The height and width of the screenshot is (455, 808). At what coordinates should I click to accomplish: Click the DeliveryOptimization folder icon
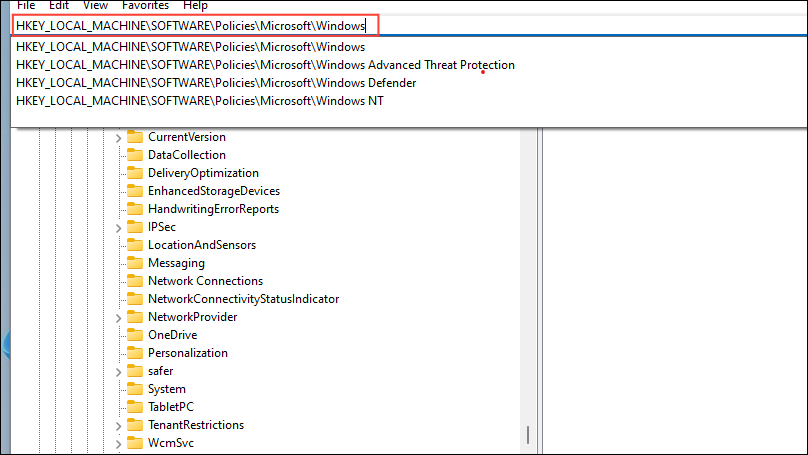coord(135,173)
